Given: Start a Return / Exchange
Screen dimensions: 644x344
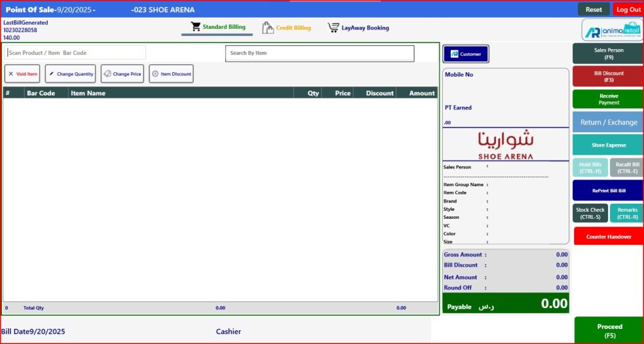Looking at the screenshot, I should tap(608, 122).
